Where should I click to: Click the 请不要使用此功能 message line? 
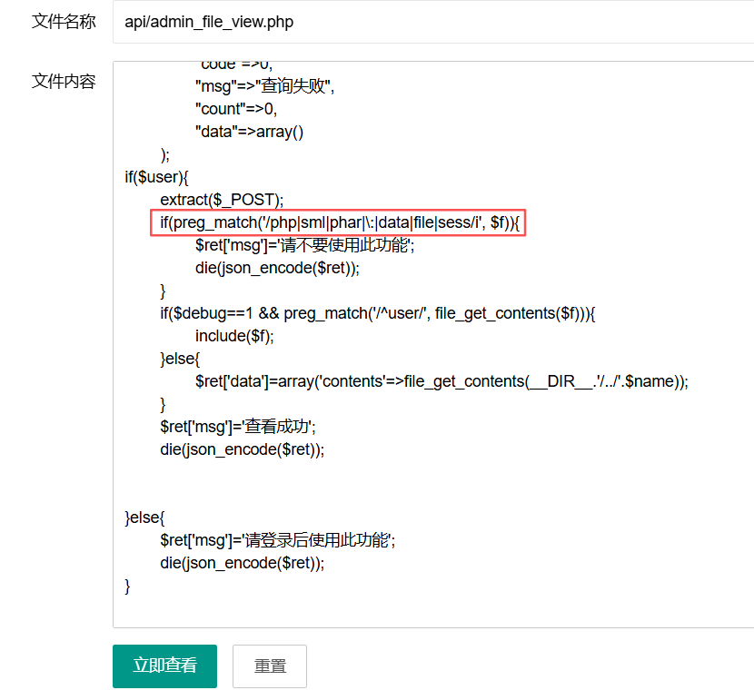click(304, 245)
